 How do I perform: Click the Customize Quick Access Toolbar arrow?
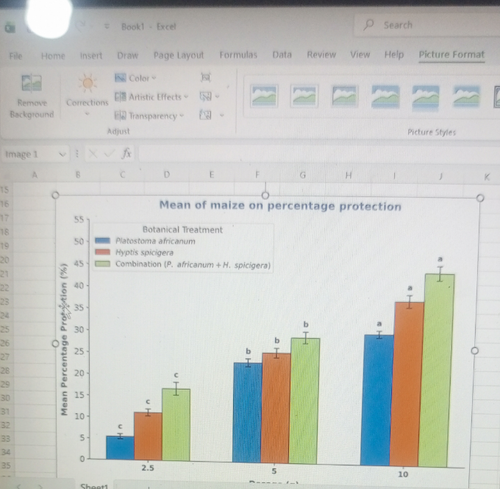tap(107, 26)
